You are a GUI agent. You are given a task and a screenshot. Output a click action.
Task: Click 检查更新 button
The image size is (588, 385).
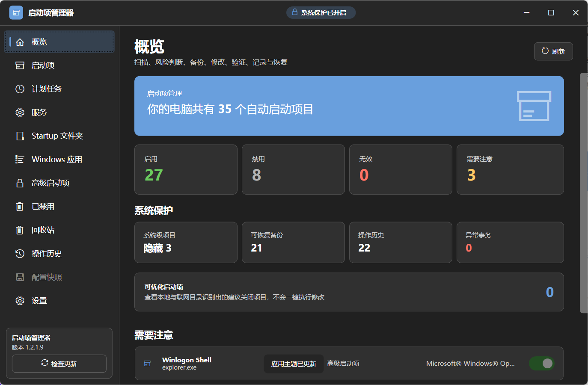[x=59, y=364]
